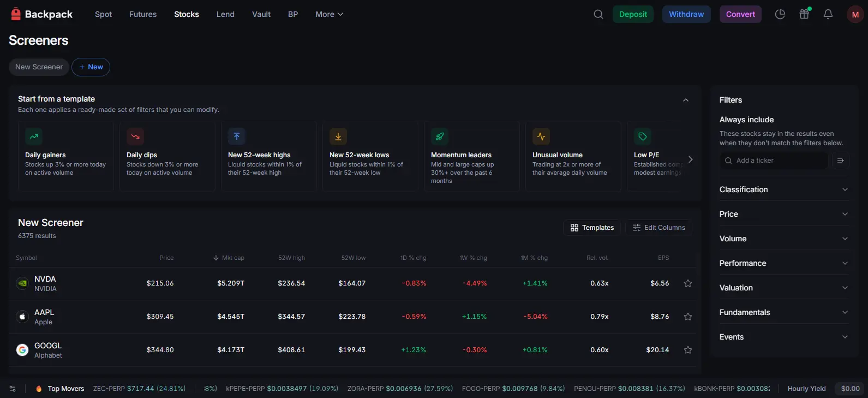Click the Daily gainers trend icon
This screenshot has height=398, width=868.
(34, 136)
